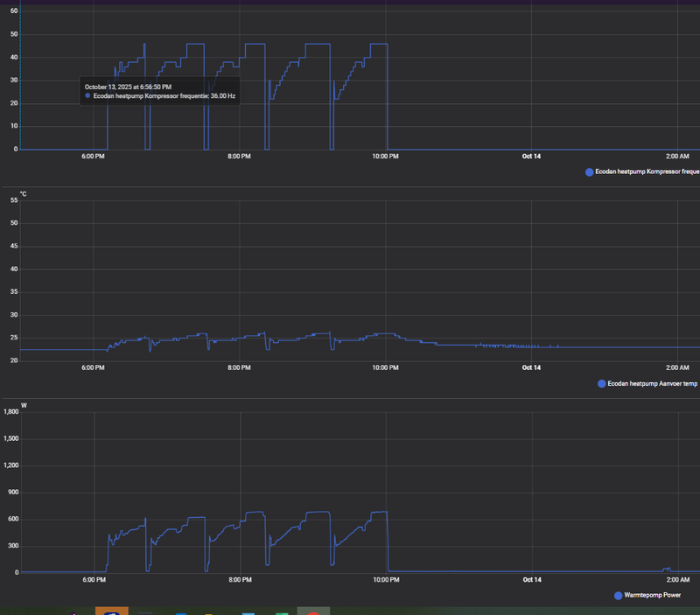The height and width of the screenshot is (615, 700).
Task: Click the blue dot inside the tooltip
Action: 87,96
